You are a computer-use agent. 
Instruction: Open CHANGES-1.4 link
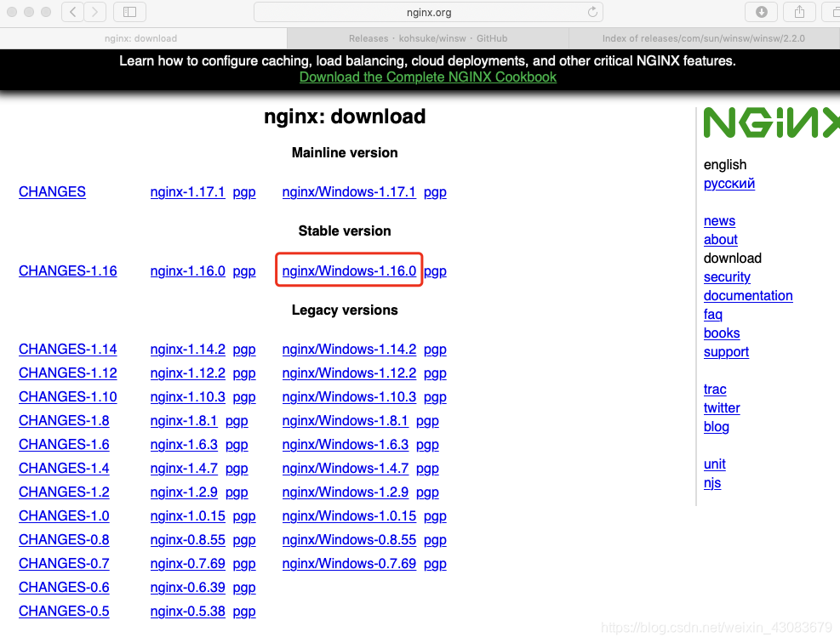coord(64,468)
